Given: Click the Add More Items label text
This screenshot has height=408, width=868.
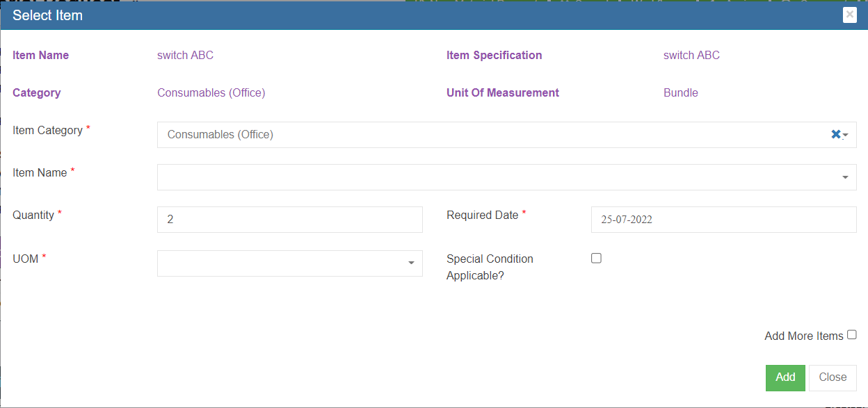Looking at the screenshot, I should tap(803, 336).
